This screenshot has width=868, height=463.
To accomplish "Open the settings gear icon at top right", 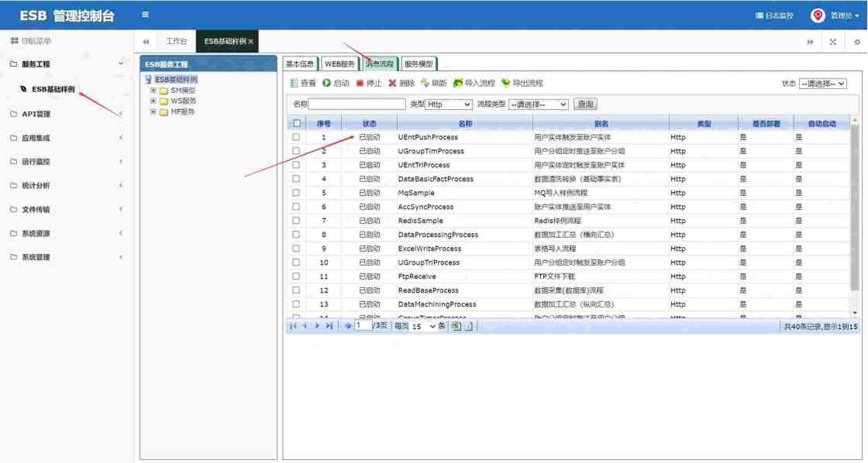I will [x=857, y=42].
